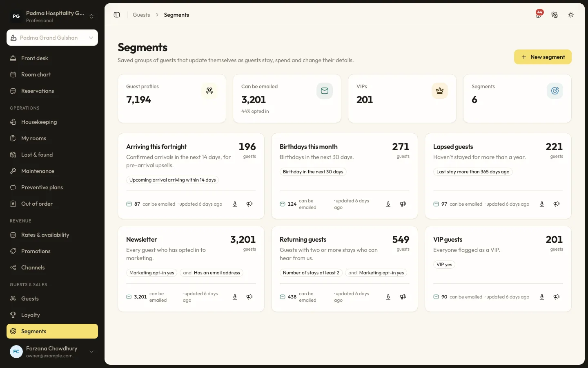This screenshot has height=368, width=588.
Task: Download the Newsletter segment
Action: [x=235, y=297]
